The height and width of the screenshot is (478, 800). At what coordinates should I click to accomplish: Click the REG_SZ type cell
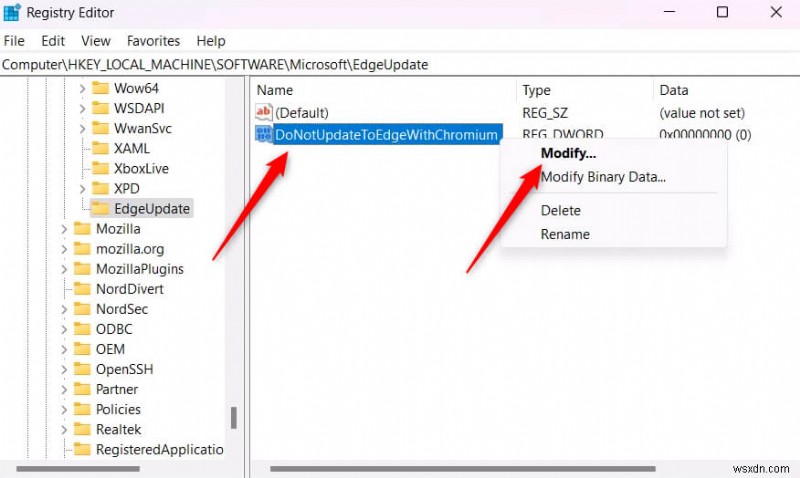pos(545,113)
